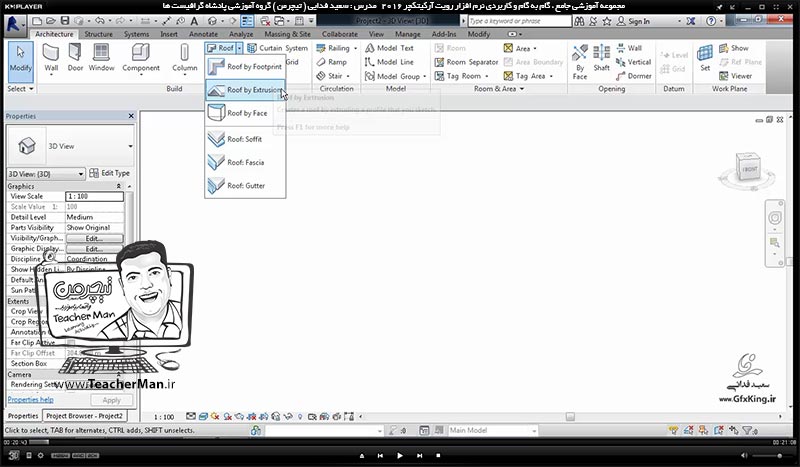Activate Model Text tool
The height and width of the screenshot is (467, 800).
(x=389, y=48)
